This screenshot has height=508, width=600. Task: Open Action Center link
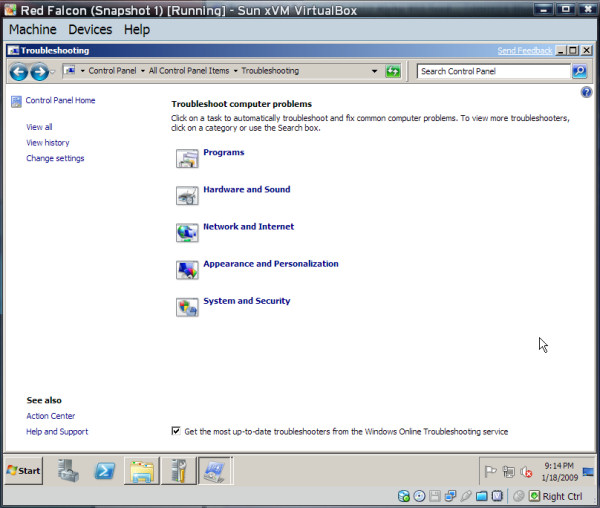pyautogui.click(x=51, y=416)
